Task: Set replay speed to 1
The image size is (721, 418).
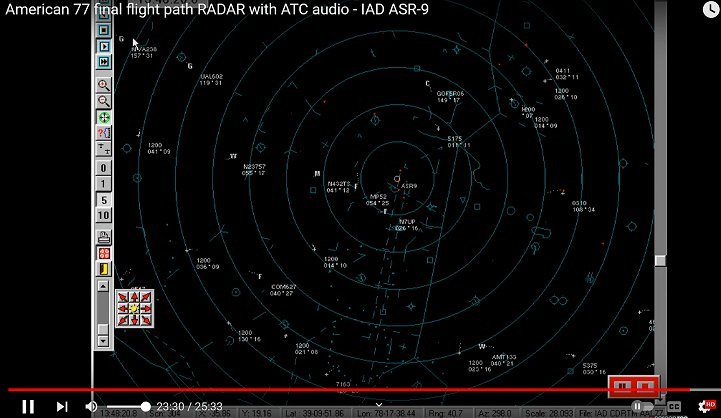Action: click(x=103, y=184)
